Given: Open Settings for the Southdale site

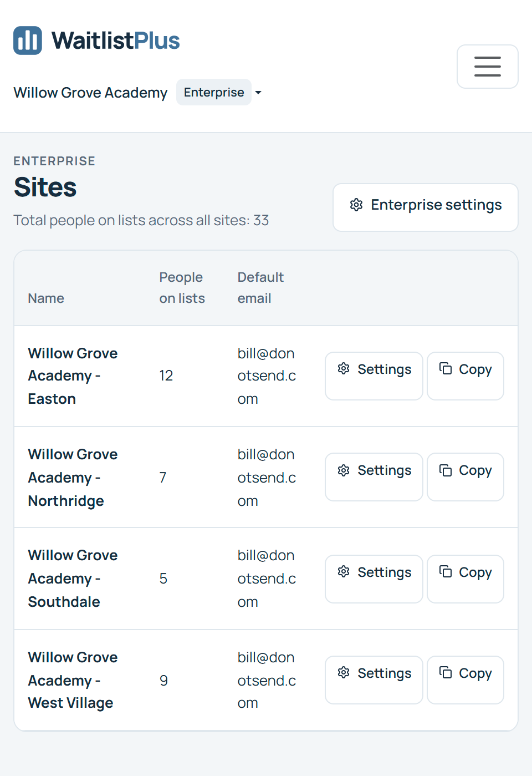Looking at the screenshot, I should (374, 579).
